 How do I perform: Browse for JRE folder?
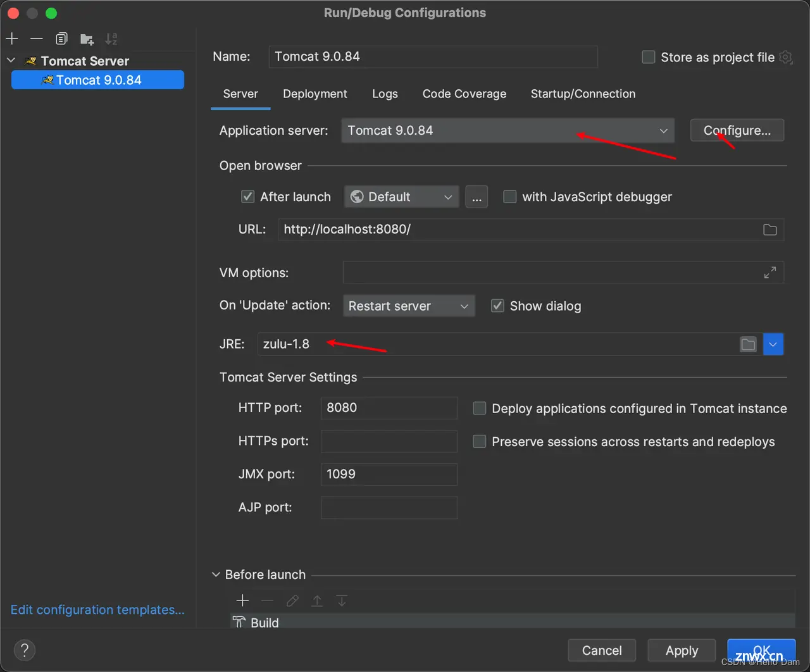(x=749, y=344)
